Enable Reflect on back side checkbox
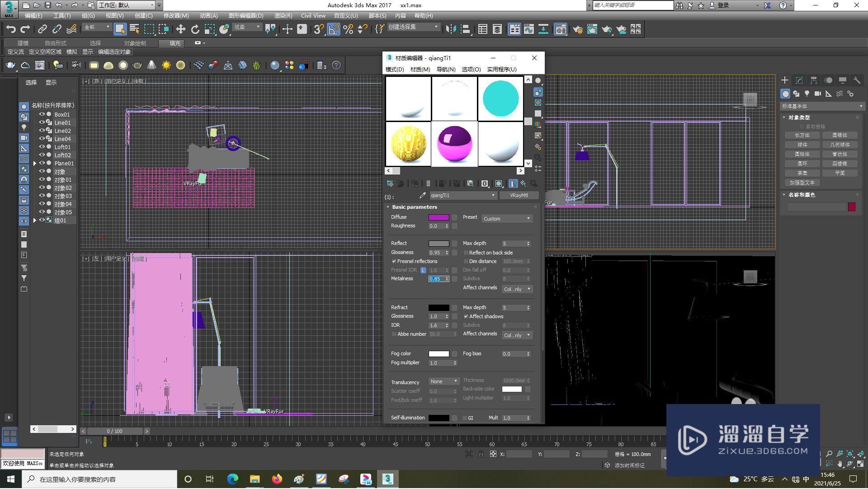Viewport: 868px width, 489px height. pos(466,253)
